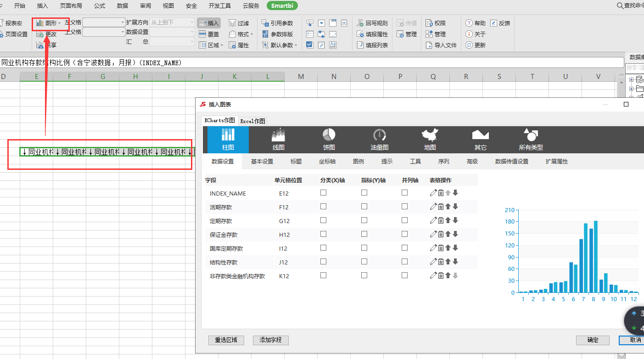Screen dimensions: 644x359
Task: Click the 覆盖 overwrite mode button
Action: [x=209, y=34]
